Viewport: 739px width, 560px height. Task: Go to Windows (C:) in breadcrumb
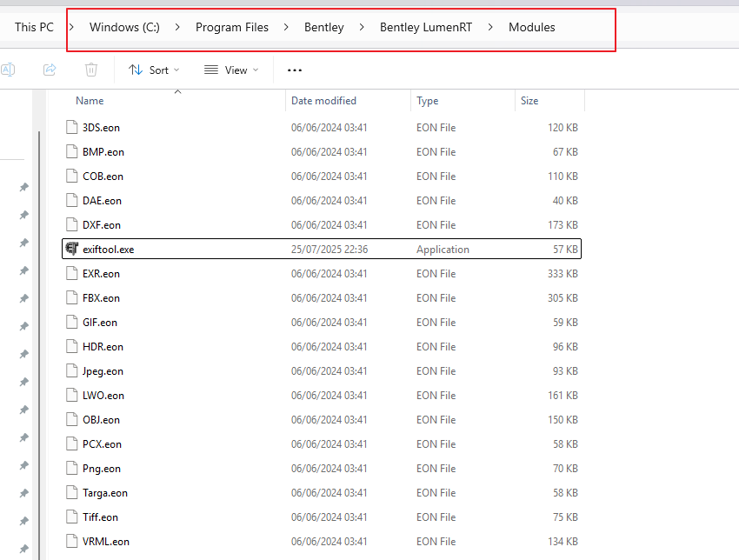[124, 27]
